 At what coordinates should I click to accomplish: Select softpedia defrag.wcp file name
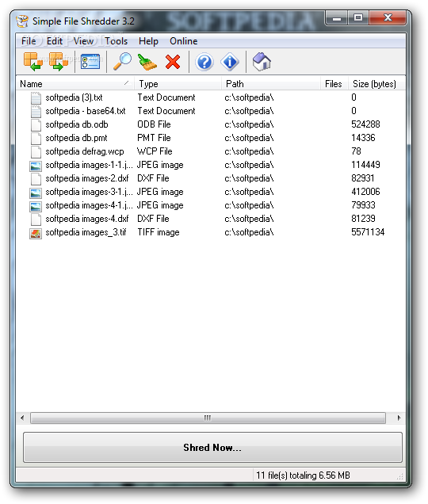[x=85, y=151]
